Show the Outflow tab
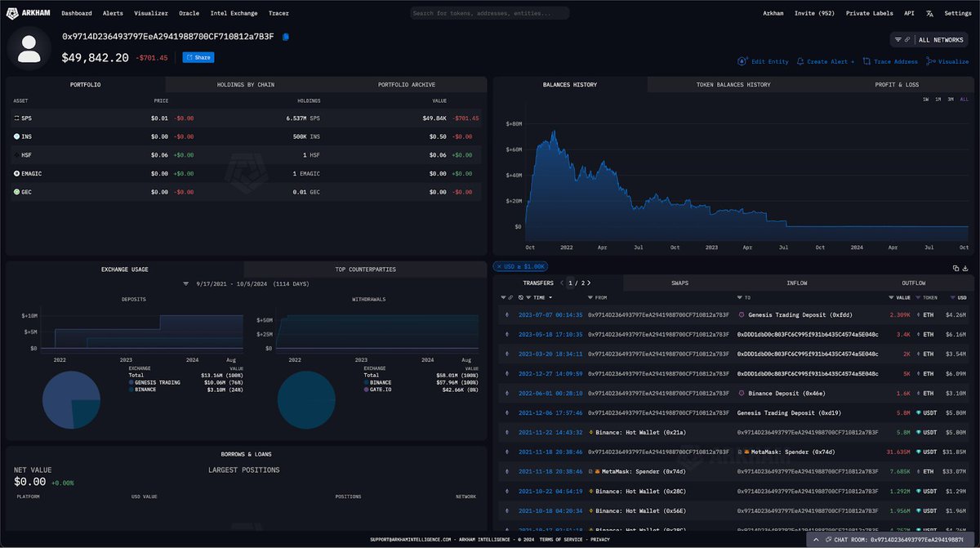 pos(914,283)
